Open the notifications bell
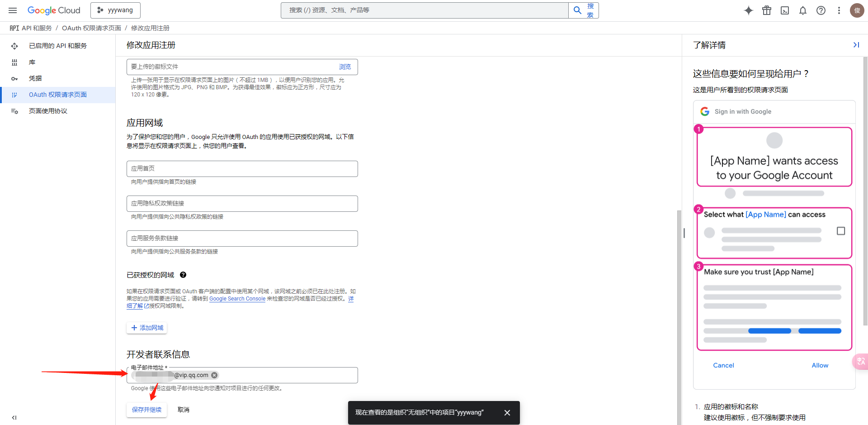The image size is (868, 425). 803,10
